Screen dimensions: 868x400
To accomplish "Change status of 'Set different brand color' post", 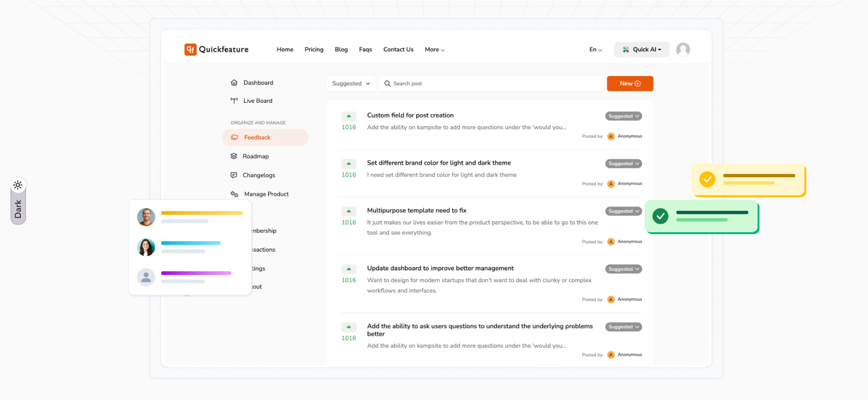I will 623,164.
